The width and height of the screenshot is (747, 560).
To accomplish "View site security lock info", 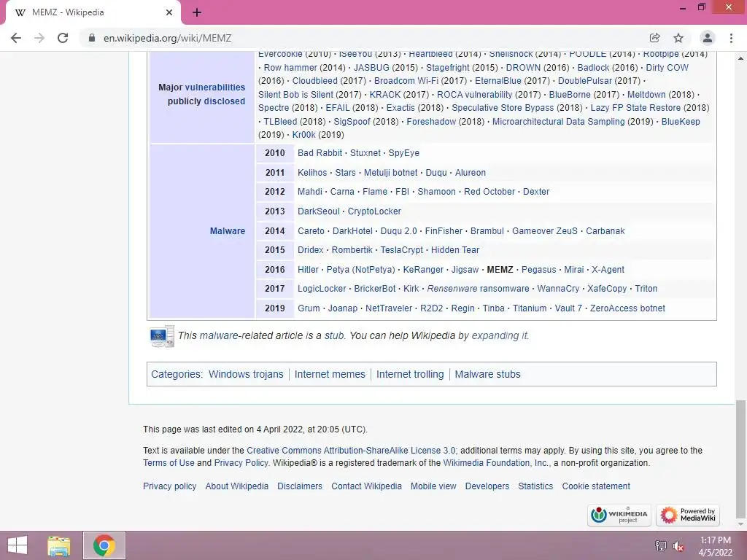I will pyautogui.click(x=92, y=38).
